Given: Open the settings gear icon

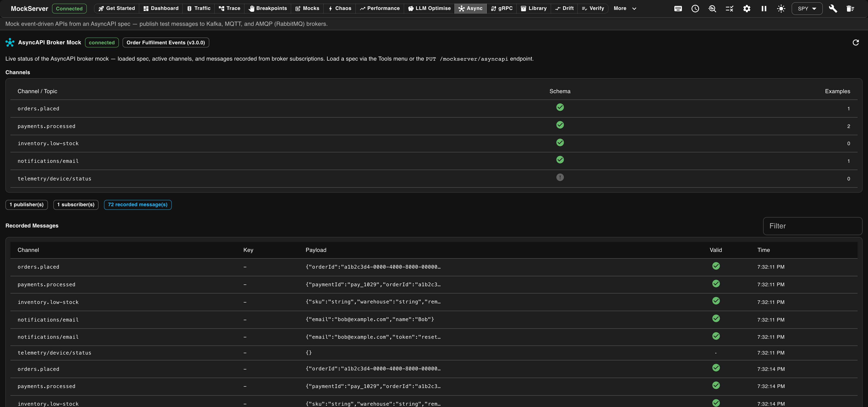Looking at the screenshot, I should pos(747,9).
